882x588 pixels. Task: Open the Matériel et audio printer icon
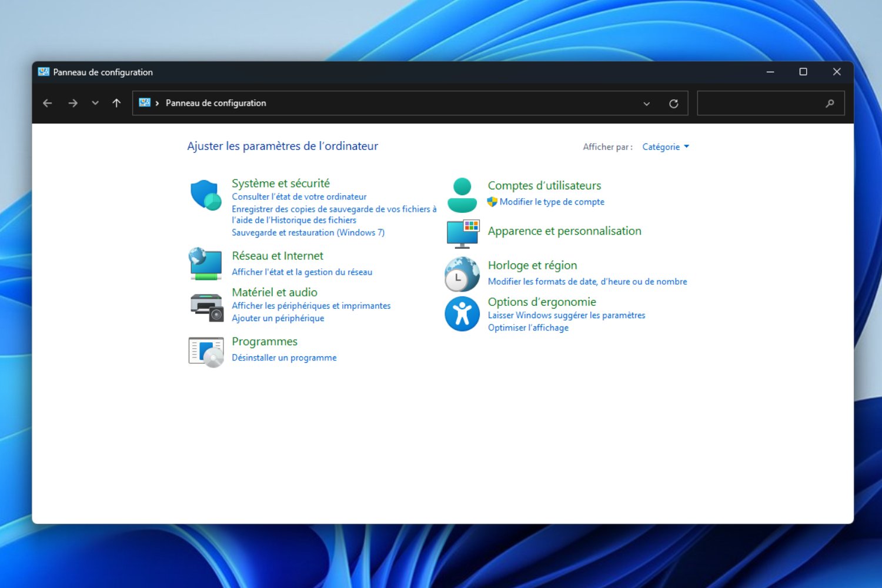pos(206,308)
